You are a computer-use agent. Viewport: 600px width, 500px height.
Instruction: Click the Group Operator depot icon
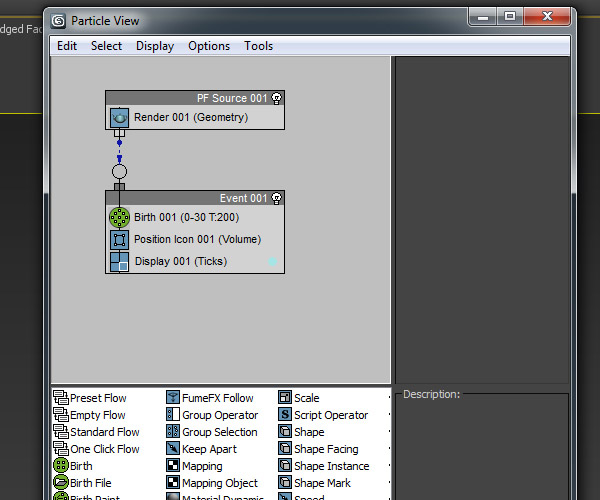pos(173,414)
